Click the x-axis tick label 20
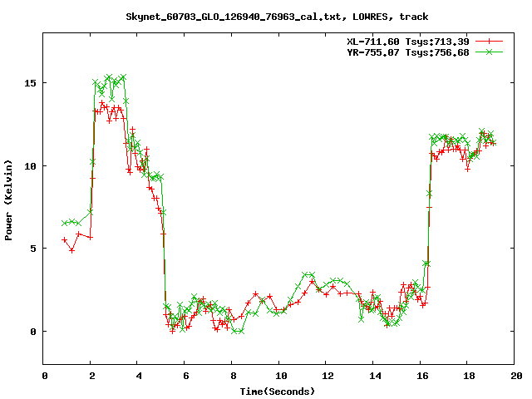Image resolution: width=532 pixels, height=399 pixels. [x=516, y=376]
